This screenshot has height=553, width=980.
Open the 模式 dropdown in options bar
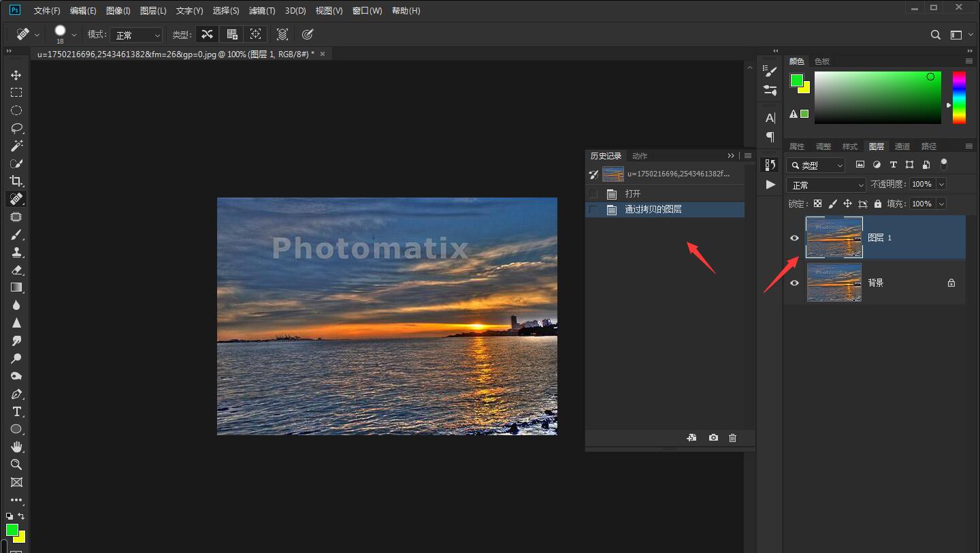(x=137, y=35)
